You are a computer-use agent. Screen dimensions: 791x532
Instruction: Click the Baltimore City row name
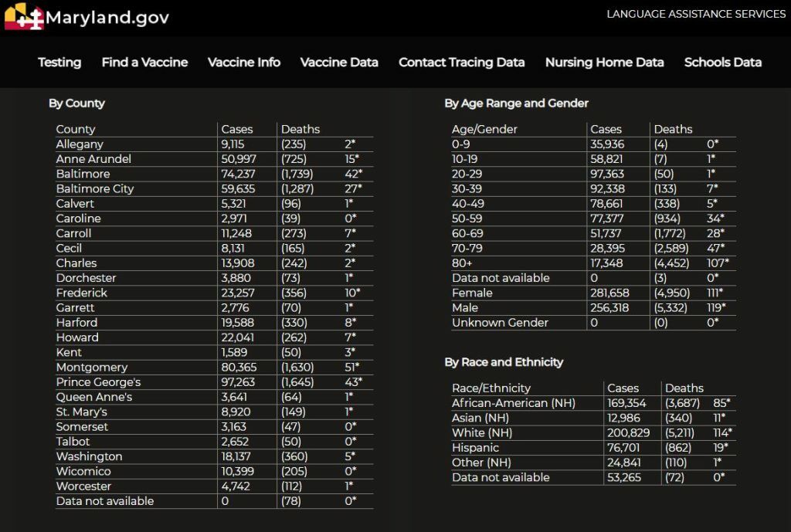point(95,189)
